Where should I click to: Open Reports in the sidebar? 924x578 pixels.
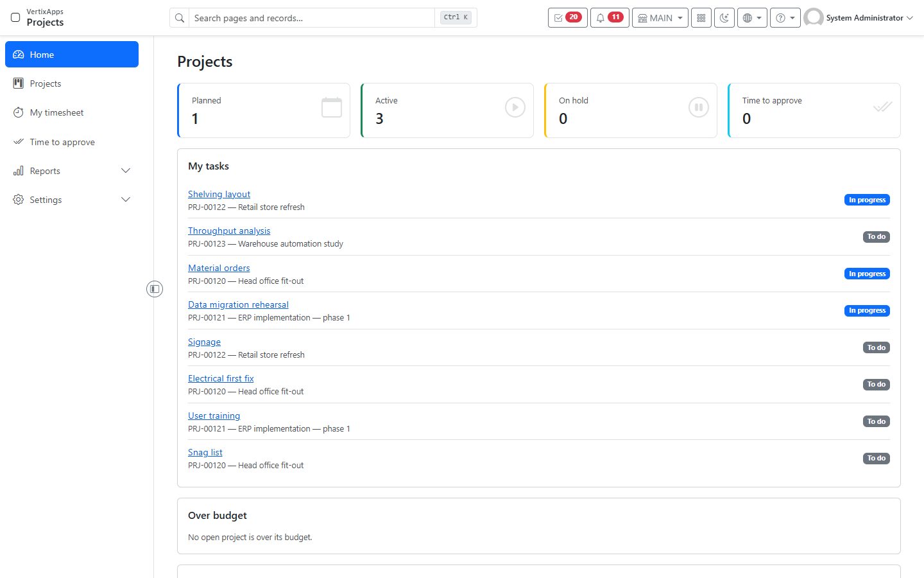coord(72,171)
